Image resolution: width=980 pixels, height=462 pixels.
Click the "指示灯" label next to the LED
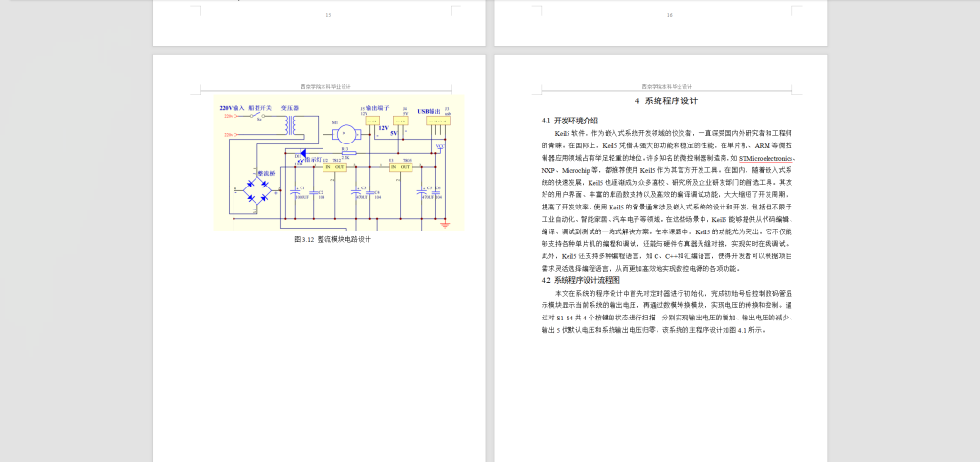pos(313,159)
